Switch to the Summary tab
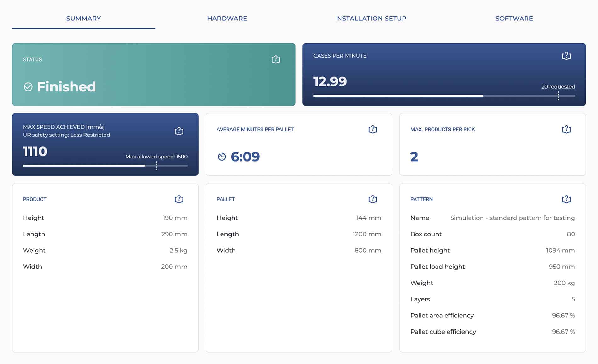Screen dimensions: 598x364 point(83,19)
